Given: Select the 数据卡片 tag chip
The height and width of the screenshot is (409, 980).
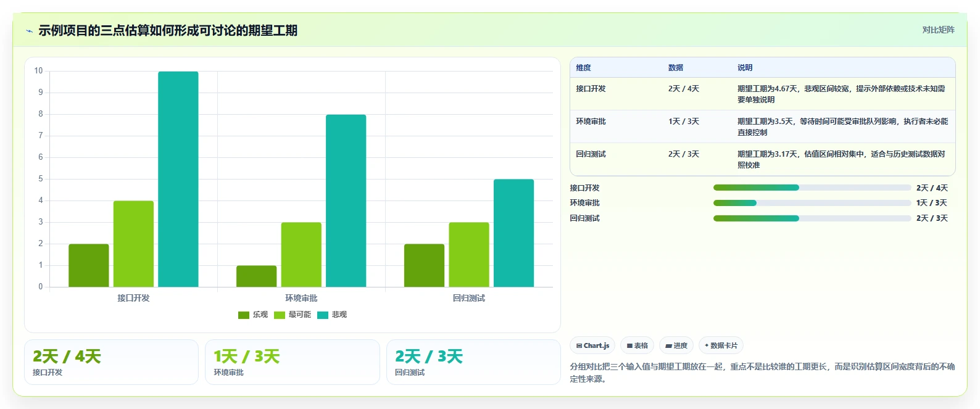Looking at the screenshot, I should (721, 345).
